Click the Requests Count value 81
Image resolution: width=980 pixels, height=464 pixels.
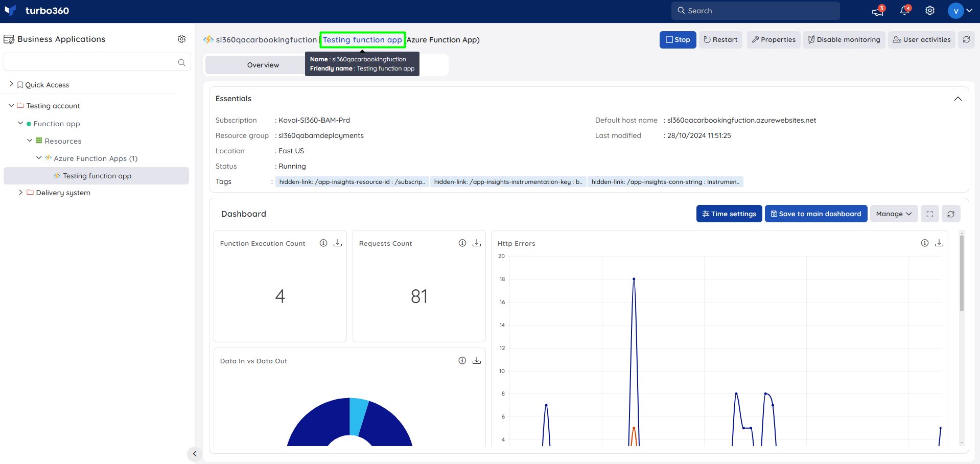point(419,296)
